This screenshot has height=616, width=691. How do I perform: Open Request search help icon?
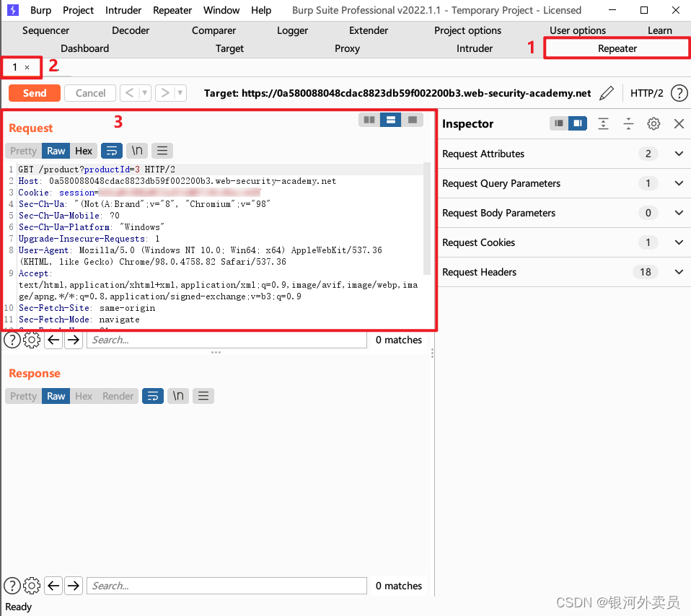pos(12,340)
